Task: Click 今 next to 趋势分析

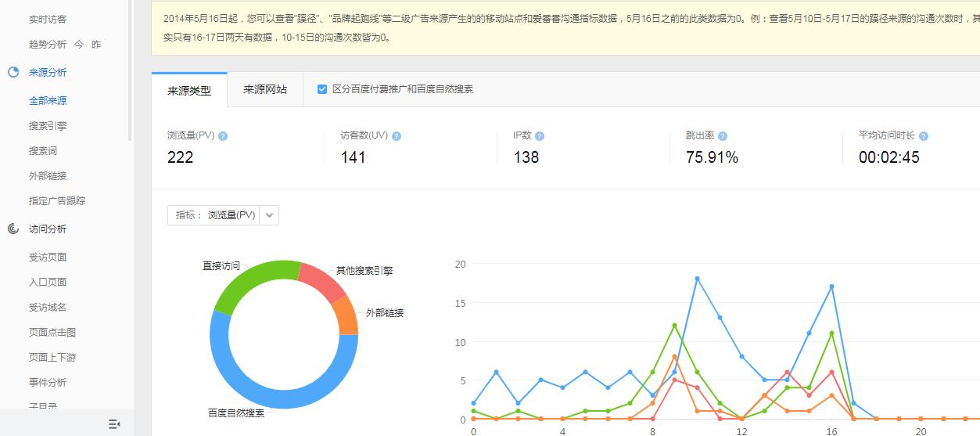Action: [79, 45]
